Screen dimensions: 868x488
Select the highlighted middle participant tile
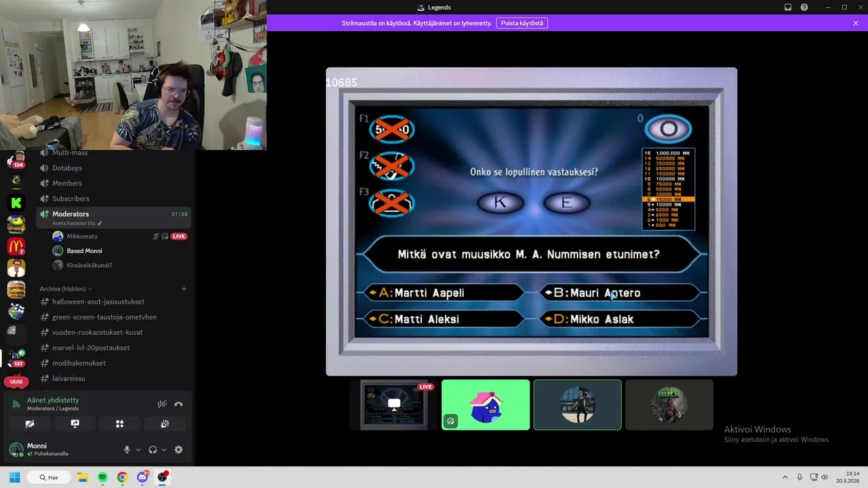[x=577, y=405]
